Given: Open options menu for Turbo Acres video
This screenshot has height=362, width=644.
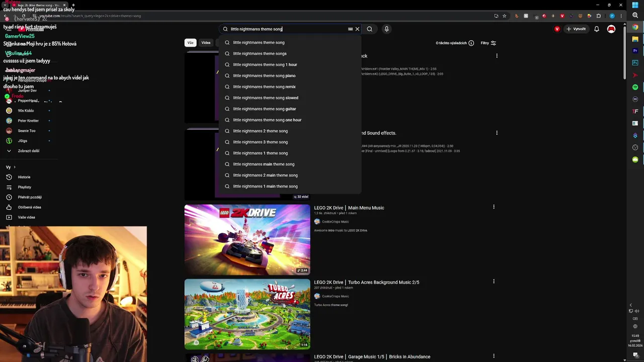Looking at the screenshot, I should (x=494, y=281).
